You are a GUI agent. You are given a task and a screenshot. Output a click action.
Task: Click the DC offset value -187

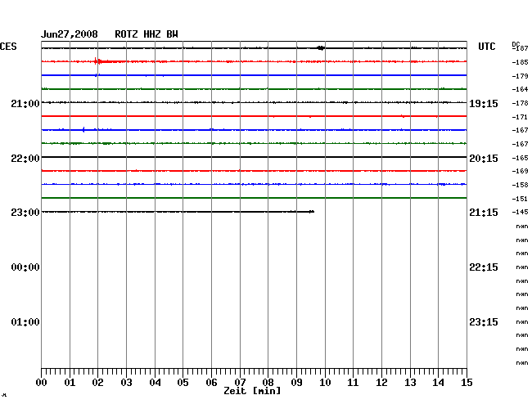point(521,49)
